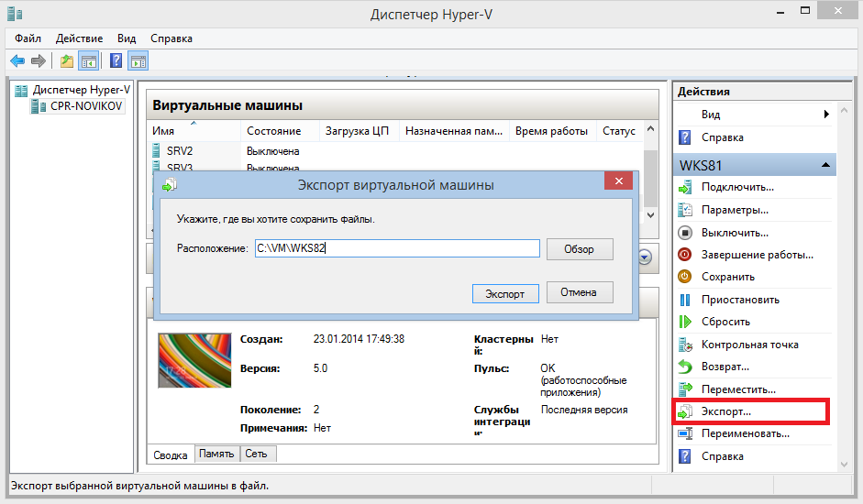Image resolution: width=863 pixels, height=504 pixels.
Task: Click the red Завершение работы... icon
Action: (x=684, y=255)
